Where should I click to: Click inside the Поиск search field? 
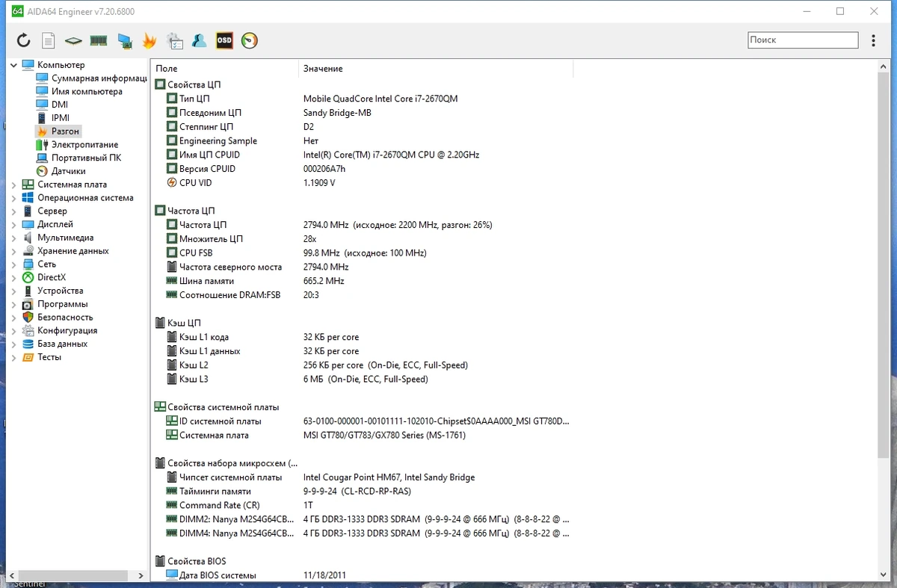[x=803, y=40]
